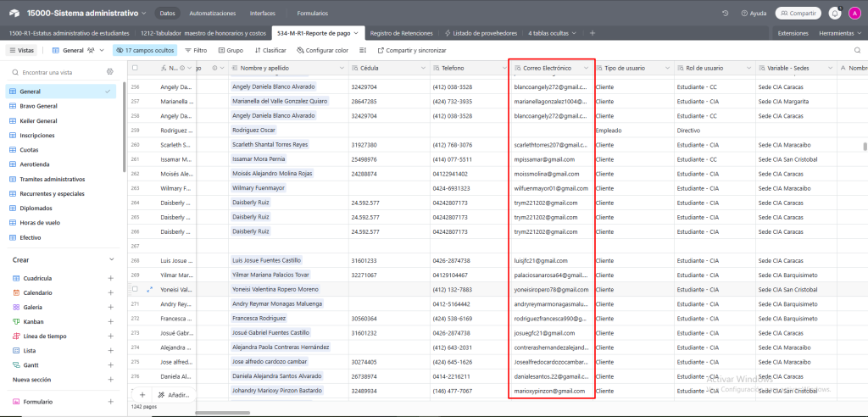Click the Filtro button

(196, 50)
